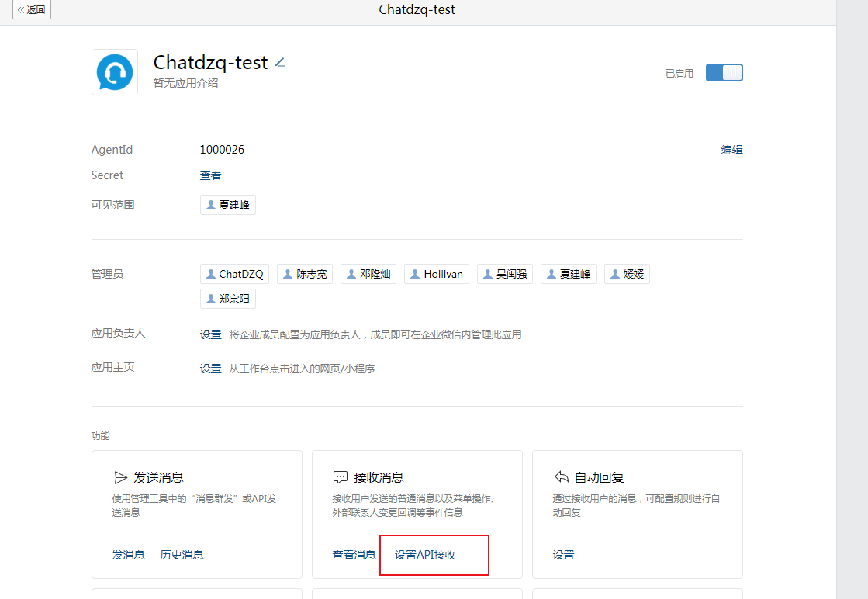Go back with the 返回 button
Screen dimensions: 868x599
tap(32, 9)
